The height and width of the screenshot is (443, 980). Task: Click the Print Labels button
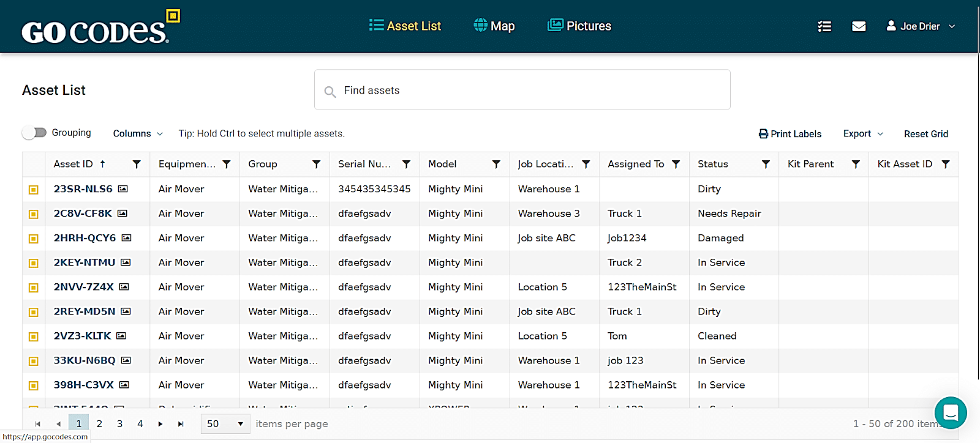(x=790, y=133)
